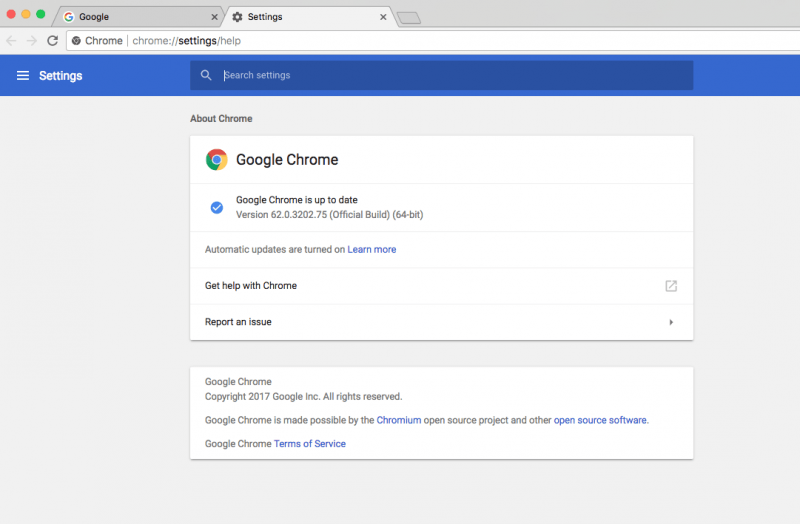Click Automatic updates are turned on text

click(275, 249)
